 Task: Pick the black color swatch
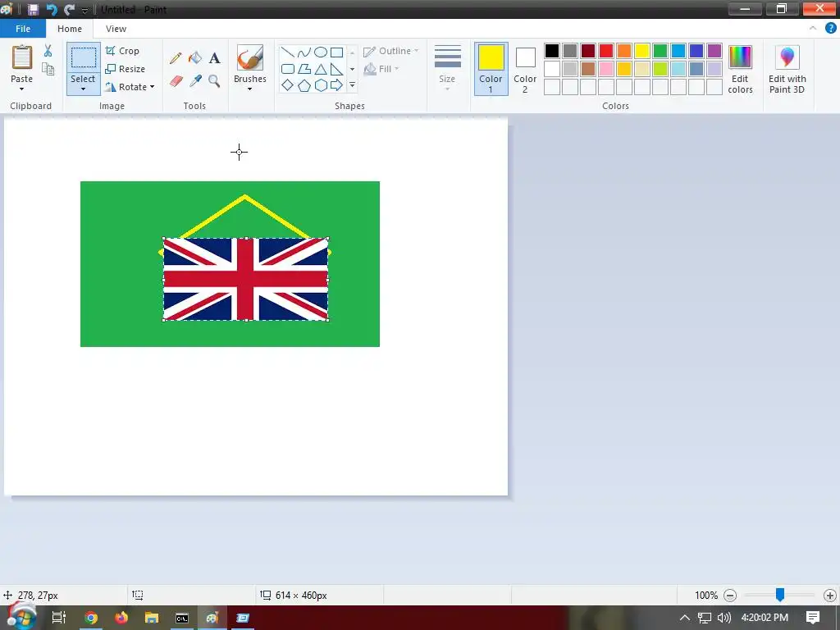point(552,51)
